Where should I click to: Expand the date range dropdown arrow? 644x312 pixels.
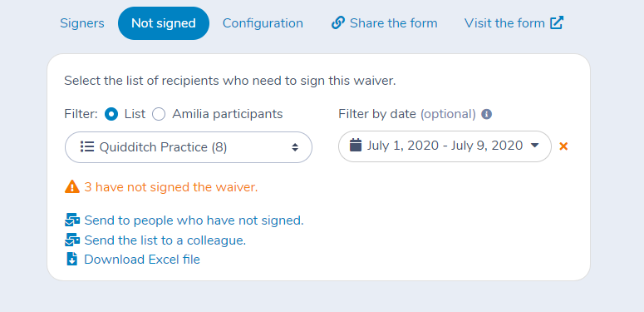click(535, 146)
